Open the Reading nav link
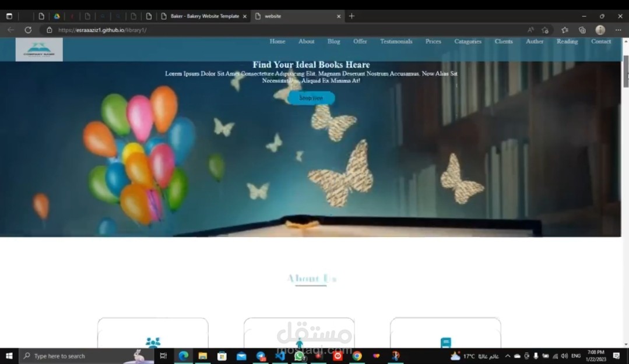629x364 pixels. click(567, 41)
